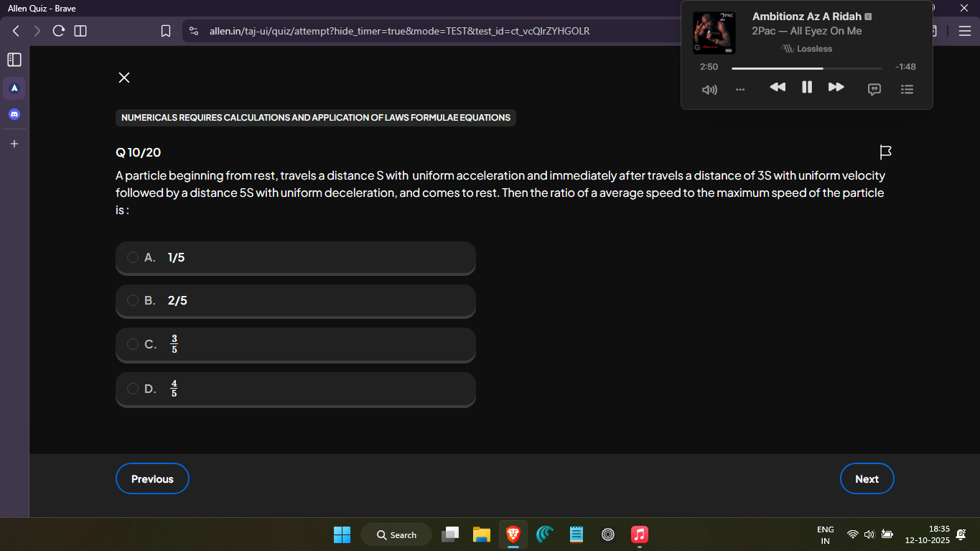Skip back to the previous track
980x551 pixels.
(778, 88)
